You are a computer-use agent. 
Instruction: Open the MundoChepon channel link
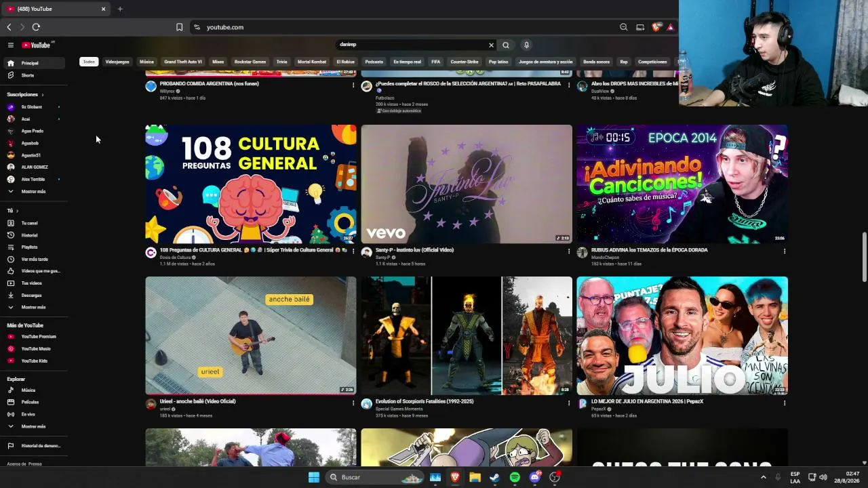[x=606, y=258]
